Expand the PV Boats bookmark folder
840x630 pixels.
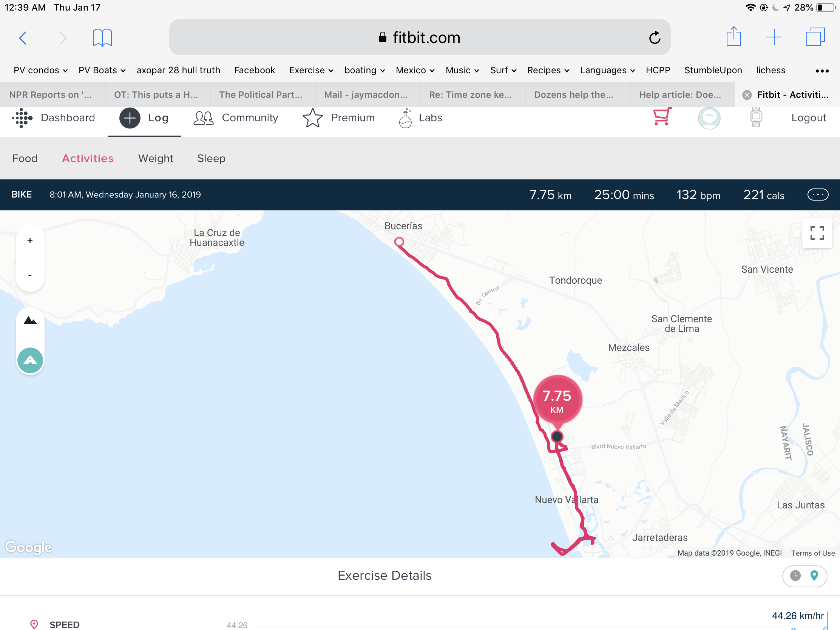(102, 71)
